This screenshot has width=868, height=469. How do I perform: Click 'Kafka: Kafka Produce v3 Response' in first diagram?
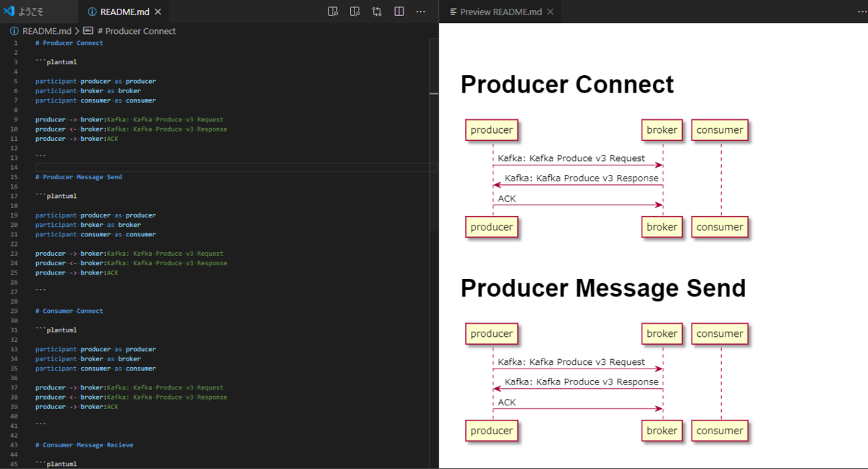coord(582,178)
